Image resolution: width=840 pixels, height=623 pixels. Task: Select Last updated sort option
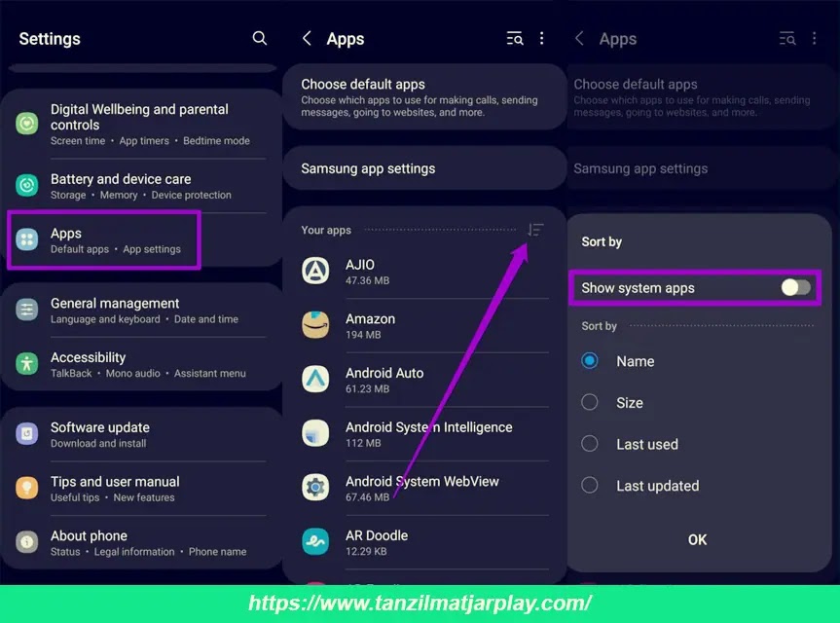tap(590, 485)
